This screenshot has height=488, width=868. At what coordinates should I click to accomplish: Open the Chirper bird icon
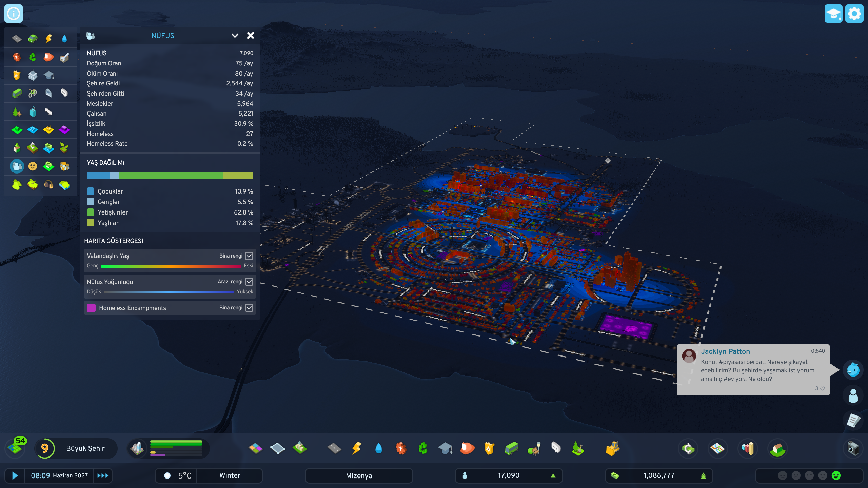click(853, 370)
